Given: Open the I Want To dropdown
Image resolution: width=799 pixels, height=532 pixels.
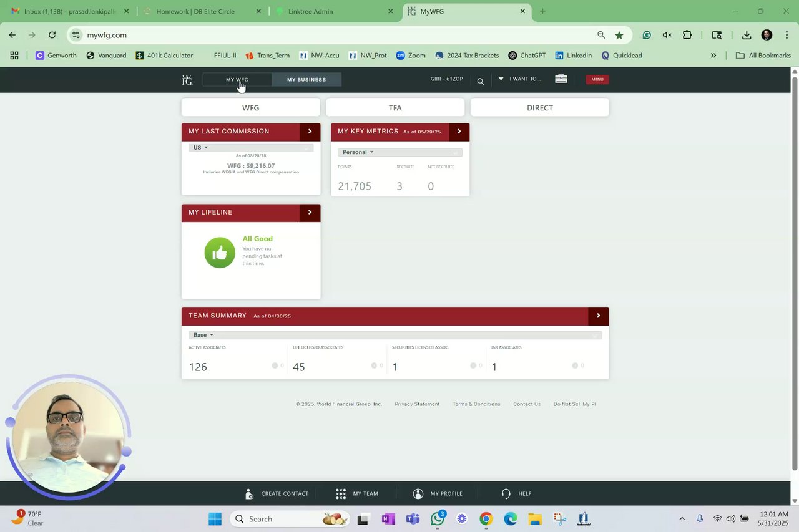Looking at the screenshot, I should point(519,79).
